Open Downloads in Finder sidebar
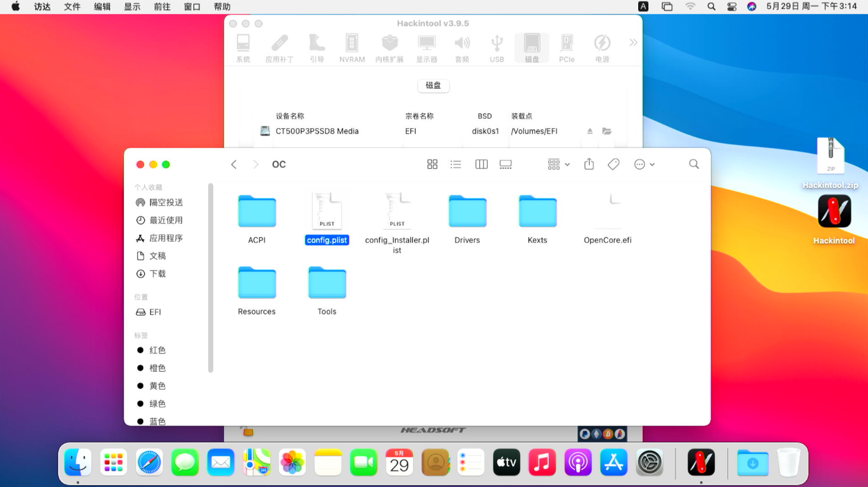 [151, 274]
